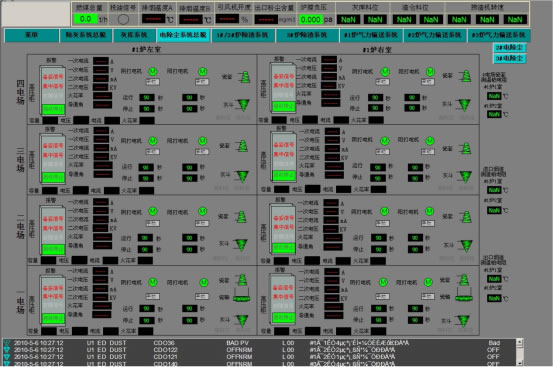Toggle the mode box under 四电场 left 阴打电机
Image resolution: width=553 pixels, height=367 pixels.
(153, 82)
